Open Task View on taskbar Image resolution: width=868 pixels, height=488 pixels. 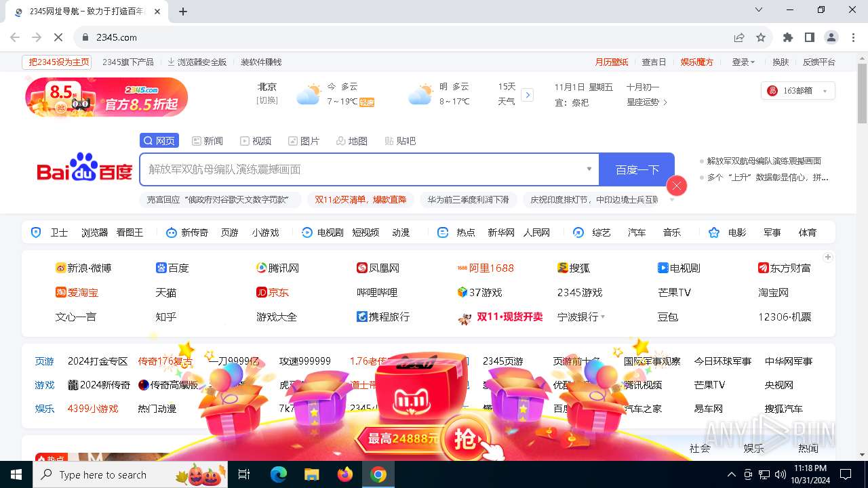(245, 474)
